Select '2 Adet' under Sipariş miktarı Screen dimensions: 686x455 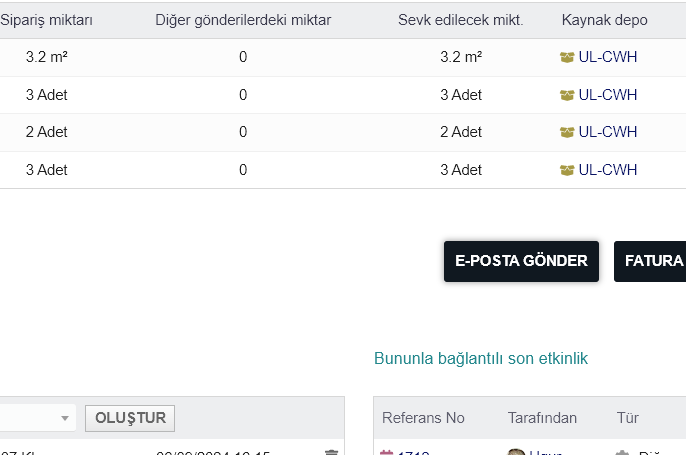click(x=46, y=132)
